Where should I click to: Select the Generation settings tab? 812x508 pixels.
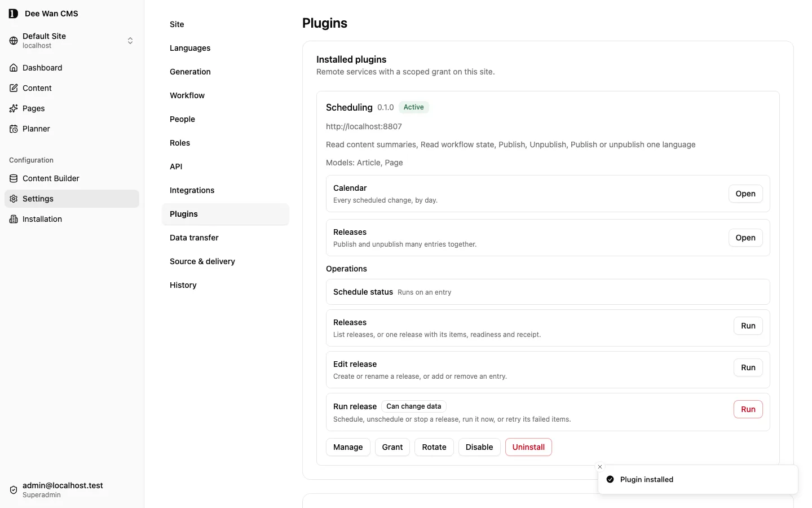(x=226, y=72)
